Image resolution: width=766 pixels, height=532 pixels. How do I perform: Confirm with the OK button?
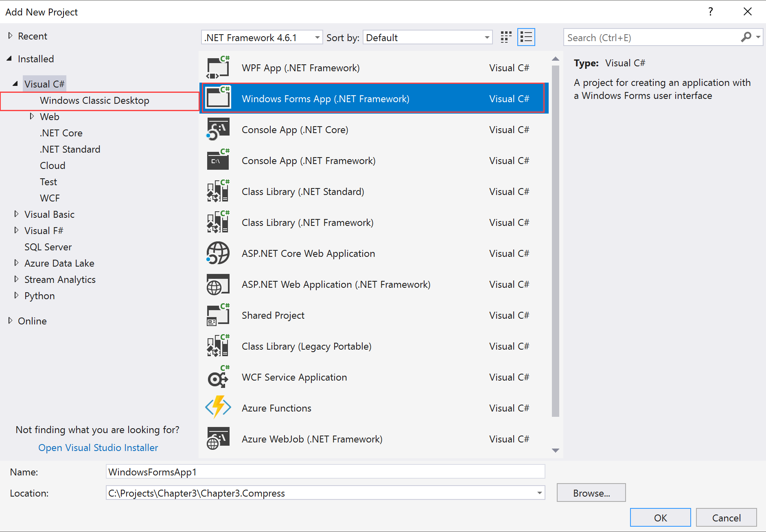point(660,517)
